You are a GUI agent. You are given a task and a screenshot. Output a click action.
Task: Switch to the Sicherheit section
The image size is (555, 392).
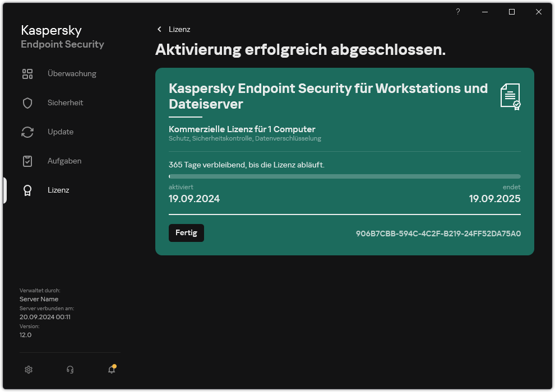(65, 102)
